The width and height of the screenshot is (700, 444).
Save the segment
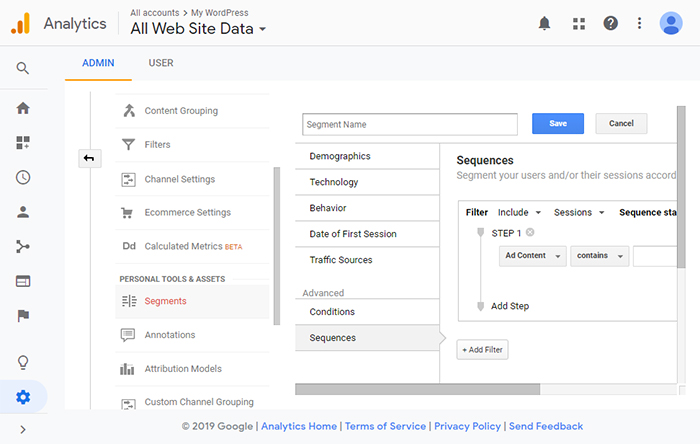click(558, 124)
